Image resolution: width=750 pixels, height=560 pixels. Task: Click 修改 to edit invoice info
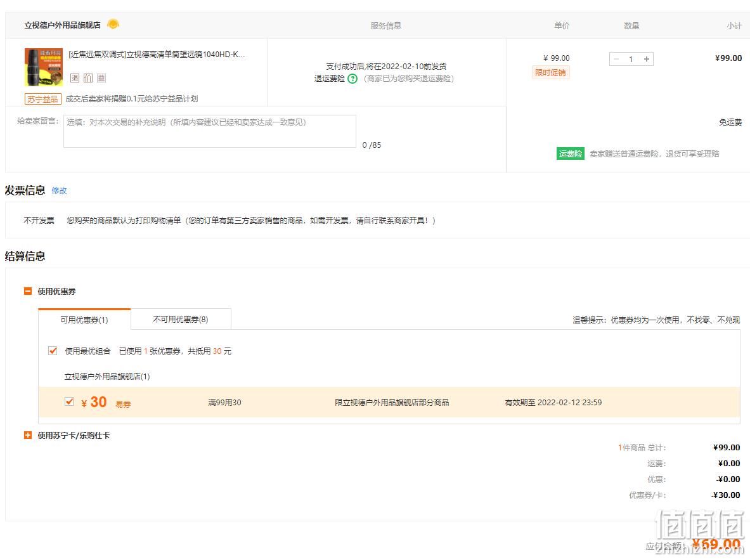[x=60, y=190]
